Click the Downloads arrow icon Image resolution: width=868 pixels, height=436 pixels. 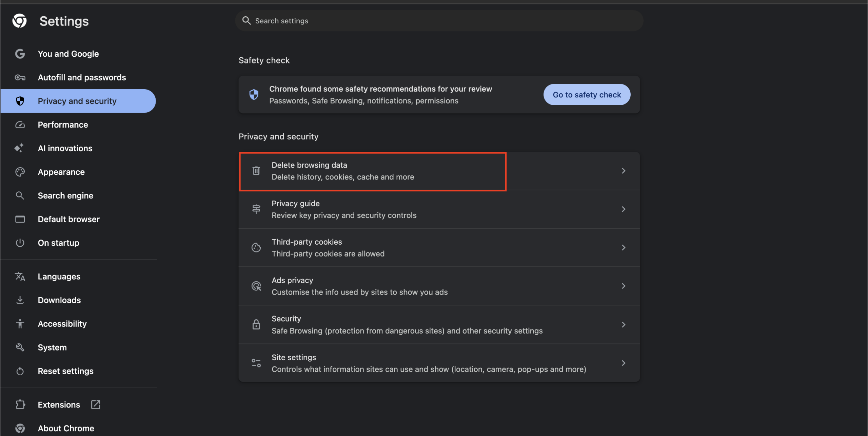(20, 300)
